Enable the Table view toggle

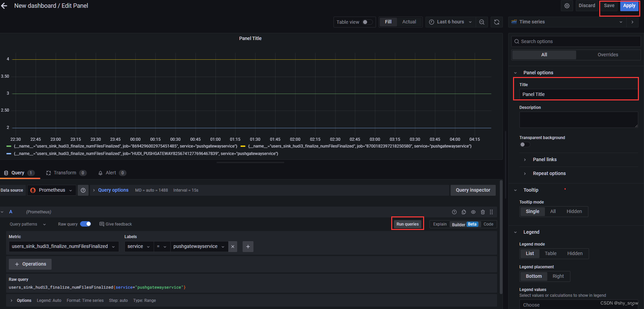(x=367, y=22)
